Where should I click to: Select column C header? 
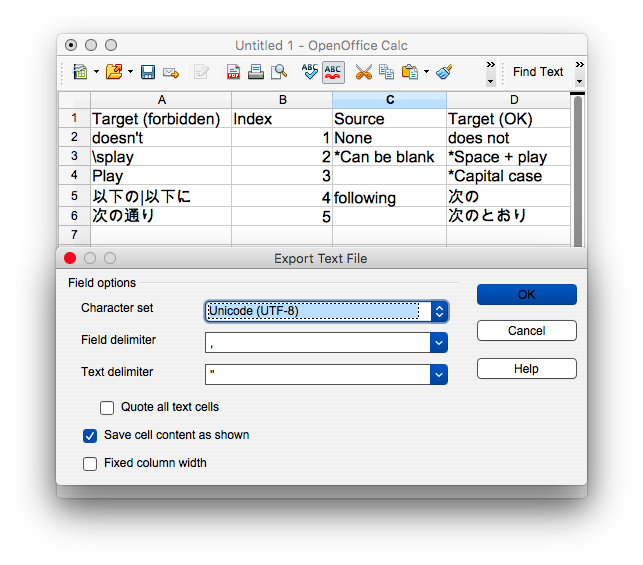click(x=390, y=100)
